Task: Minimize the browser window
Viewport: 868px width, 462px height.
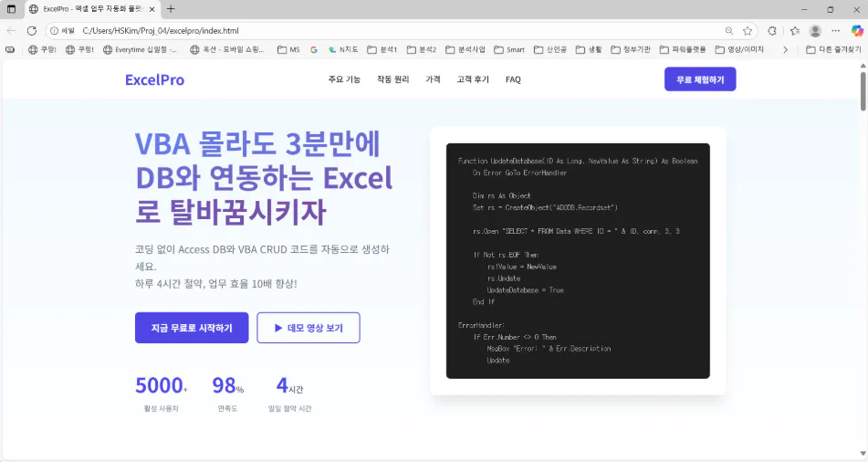Action: click(x=804, y=9)
